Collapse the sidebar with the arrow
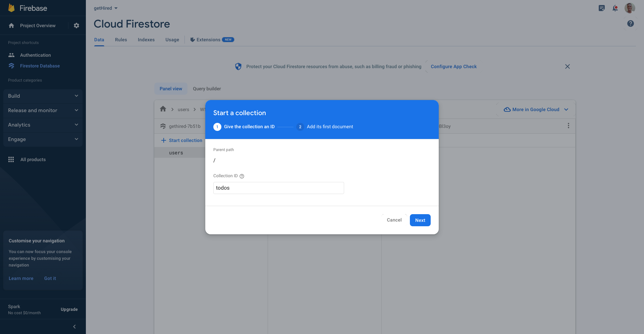The width and height of the screenshot is (644, 334). pos(74,327)
